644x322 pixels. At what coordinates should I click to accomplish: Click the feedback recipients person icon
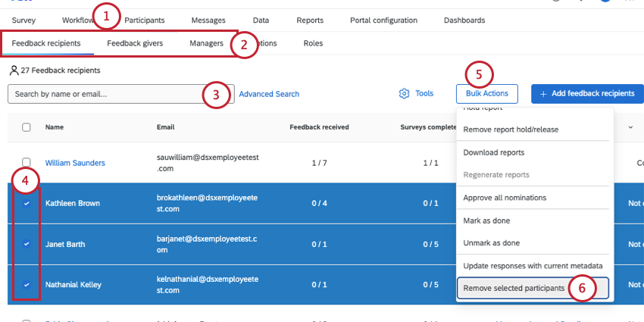14,70
